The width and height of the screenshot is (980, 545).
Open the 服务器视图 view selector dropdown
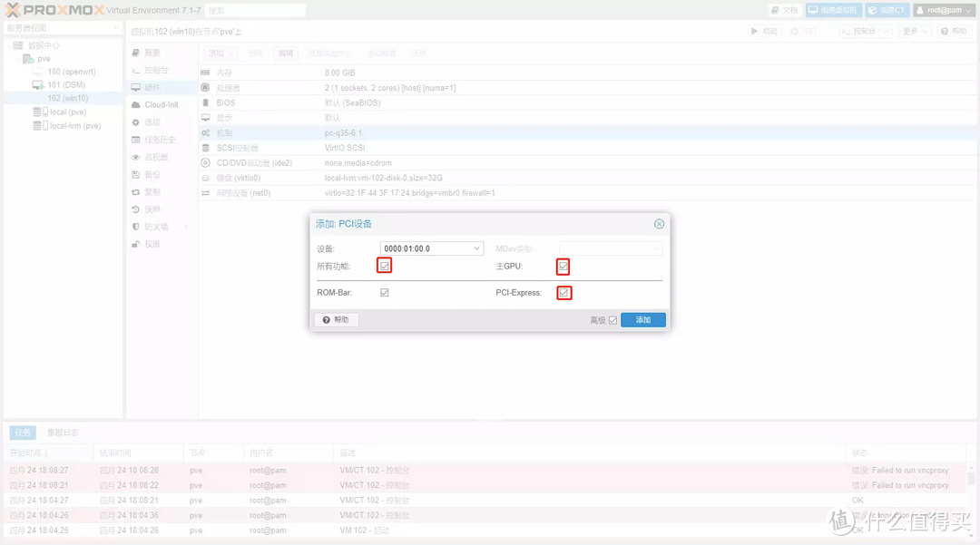click(63, 28)
